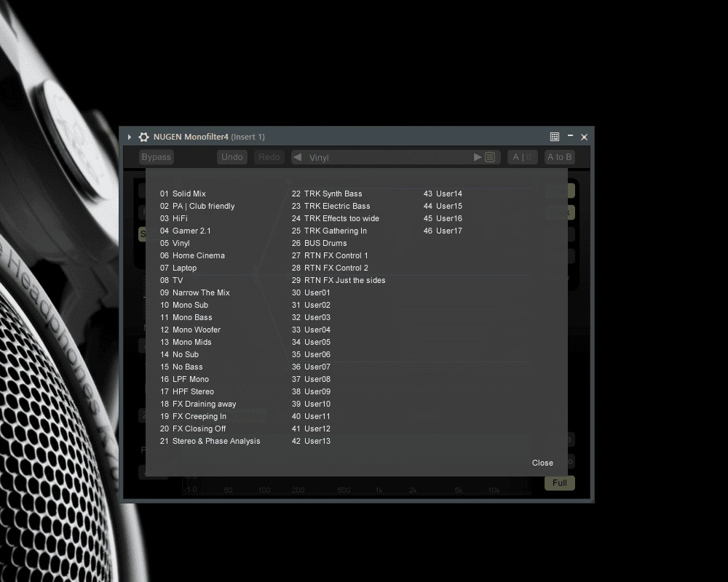Select 29 RTN FX Just the sides
728x582 pixels.
point(339,280)
